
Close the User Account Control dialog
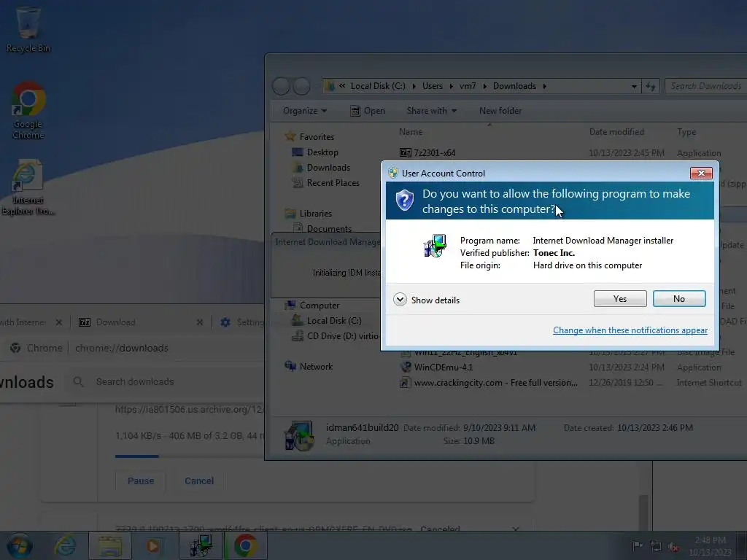click(x=701, y=173)
